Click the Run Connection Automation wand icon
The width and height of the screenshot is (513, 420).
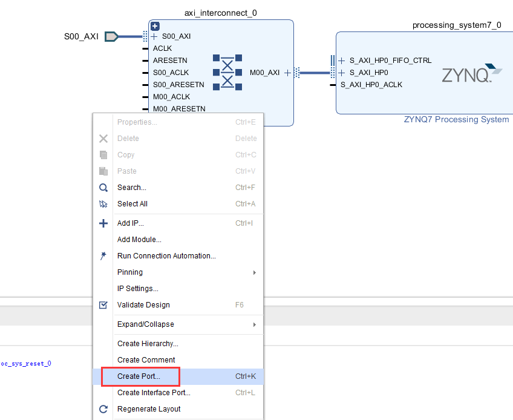tap(103, 255)
